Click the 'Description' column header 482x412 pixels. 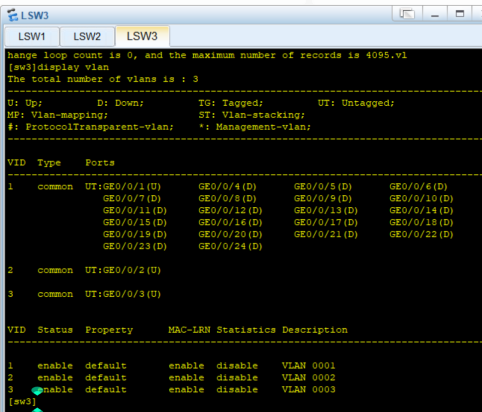click(315, 330)
